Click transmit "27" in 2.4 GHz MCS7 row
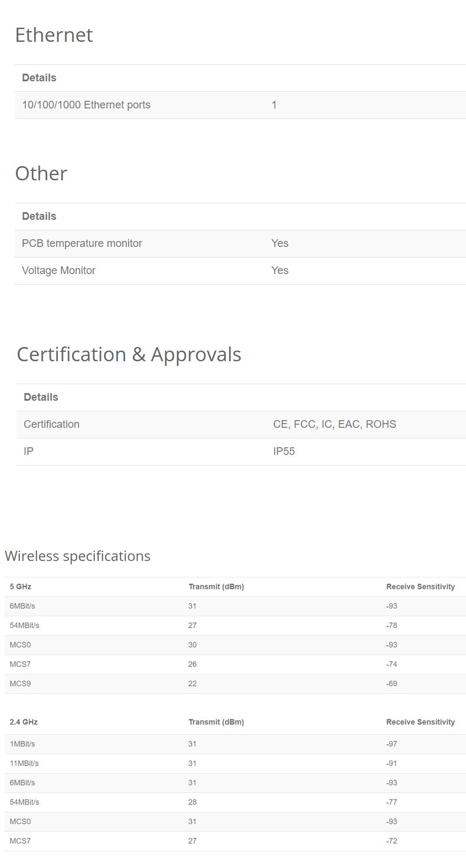Viewport: 466px width, 868px height. click(x=192, y=841)
